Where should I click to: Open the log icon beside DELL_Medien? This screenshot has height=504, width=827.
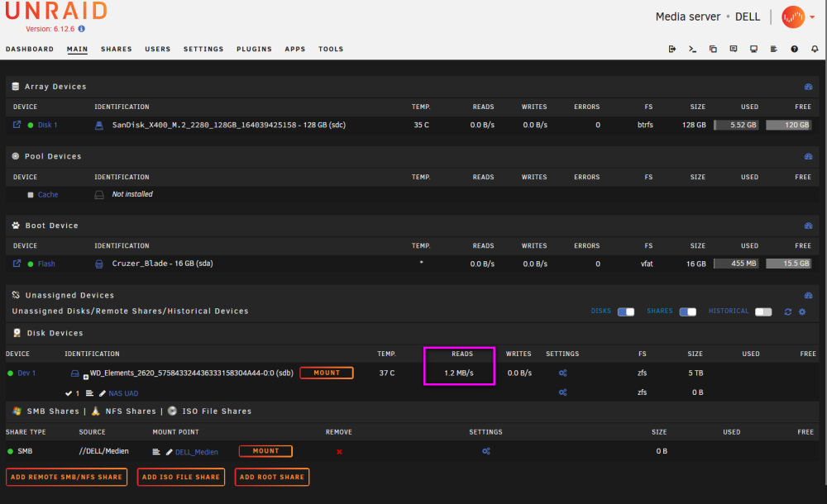pyautogui.click(x=156, y=452)
